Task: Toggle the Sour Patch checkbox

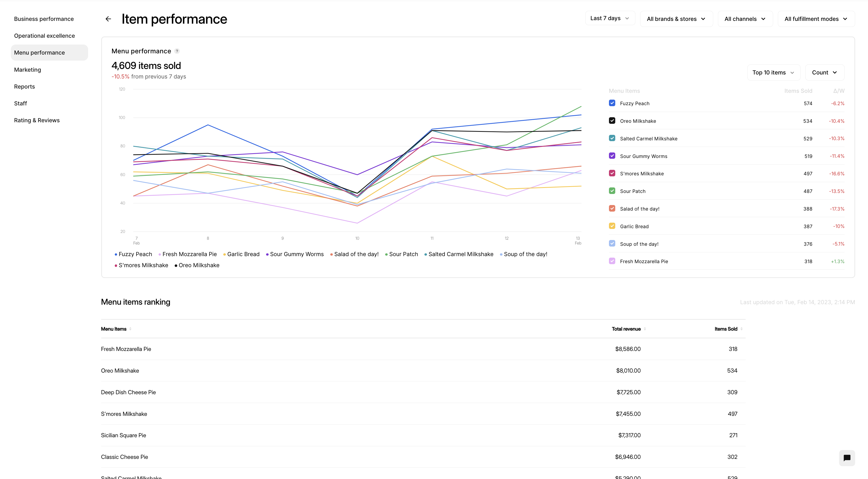Action: point(612,191)
